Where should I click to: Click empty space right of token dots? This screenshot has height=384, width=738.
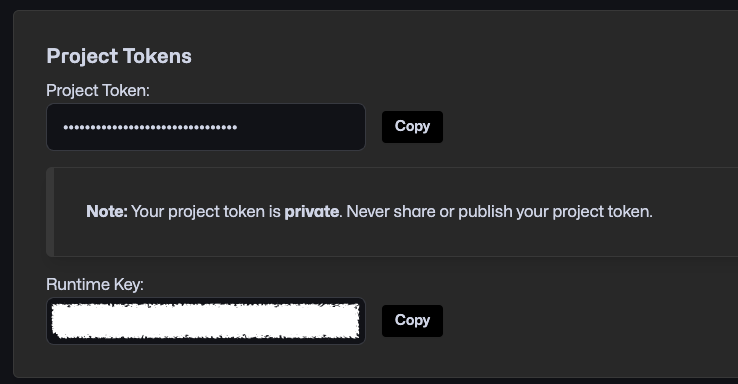click(301, 127)
